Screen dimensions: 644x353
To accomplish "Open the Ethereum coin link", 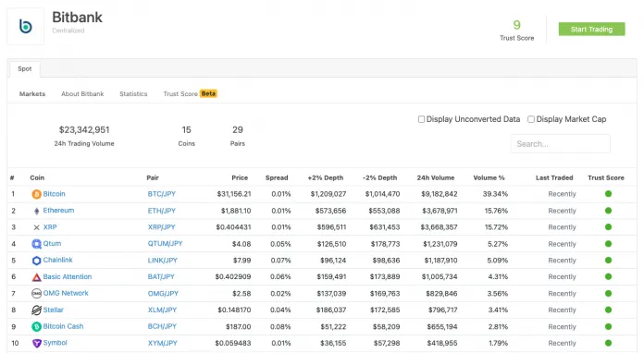I will [58, 211].
